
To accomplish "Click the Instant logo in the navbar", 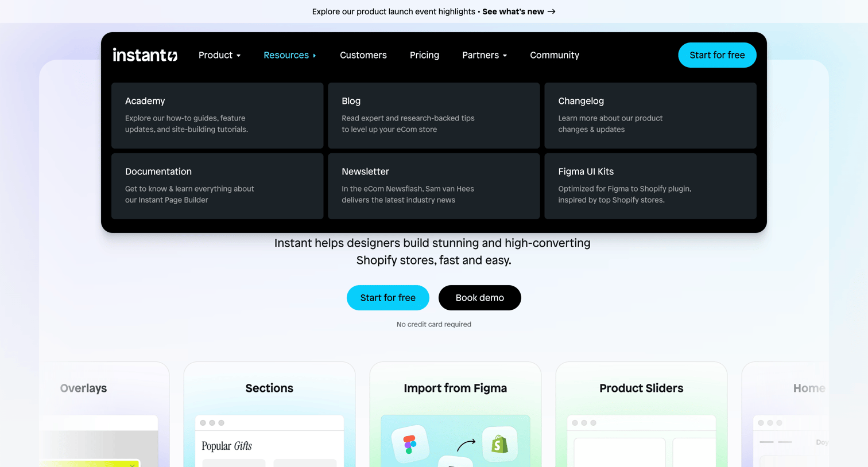I will (x=145, y=55).
